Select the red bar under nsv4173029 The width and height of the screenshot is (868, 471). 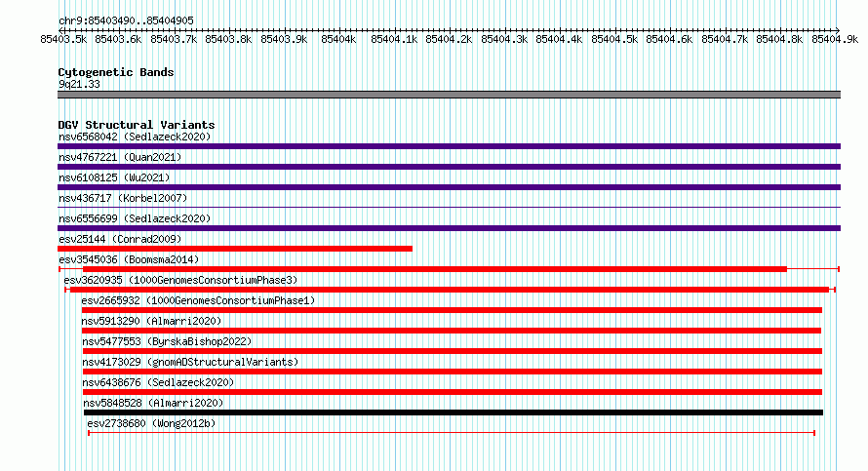tap(453, 372)
